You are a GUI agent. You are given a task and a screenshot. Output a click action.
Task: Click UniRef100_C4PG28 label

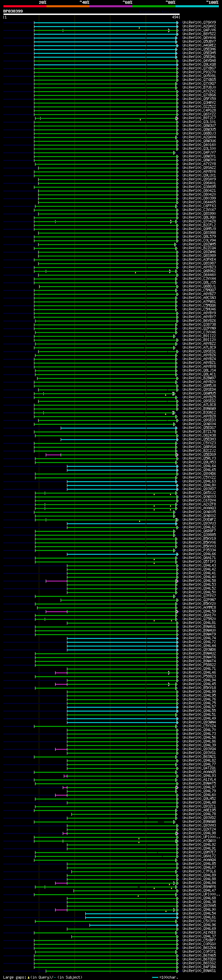click(x=199, y=110)
